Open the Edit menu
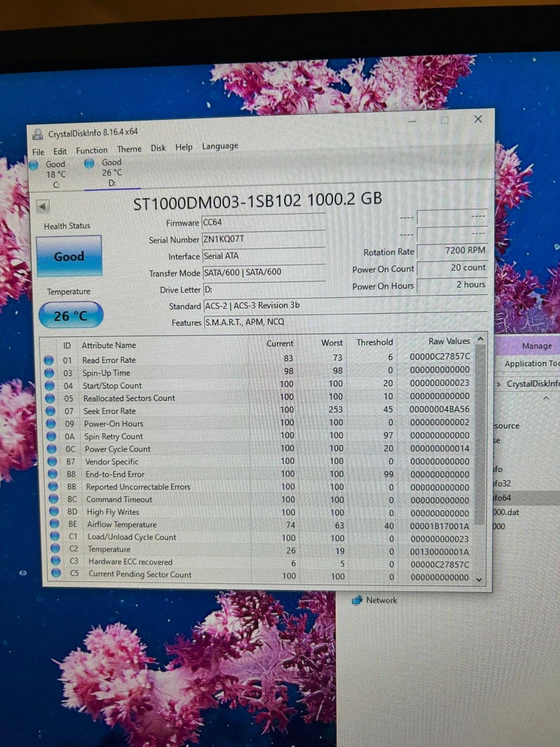 (60, 151)
